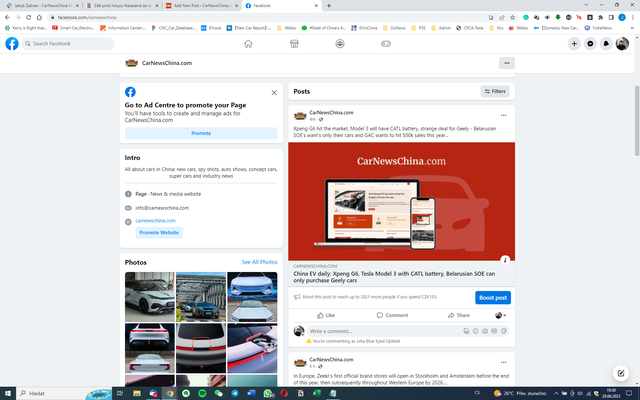Click the Promote button in Ad Centre card

(201, 133)
